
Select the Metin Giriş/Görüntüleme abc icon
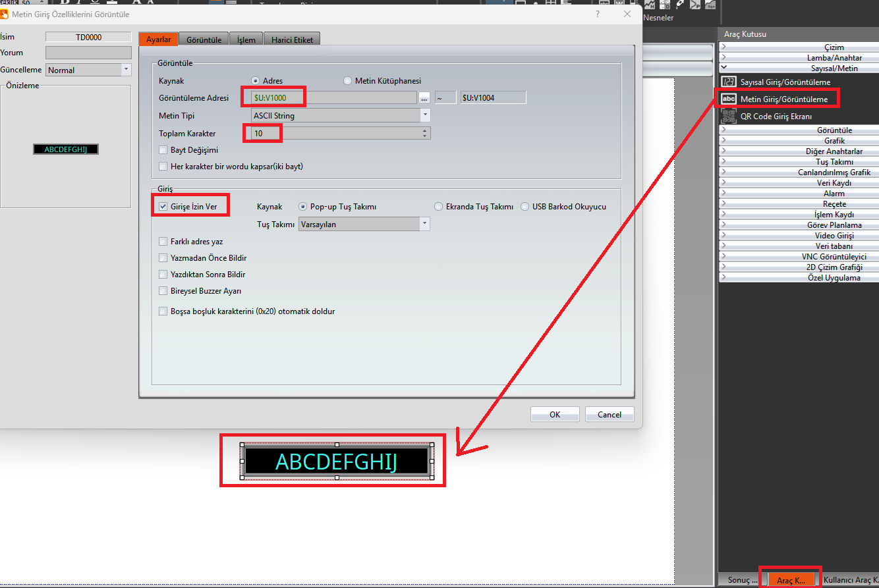pyautogui.click(x=728, y=99)
